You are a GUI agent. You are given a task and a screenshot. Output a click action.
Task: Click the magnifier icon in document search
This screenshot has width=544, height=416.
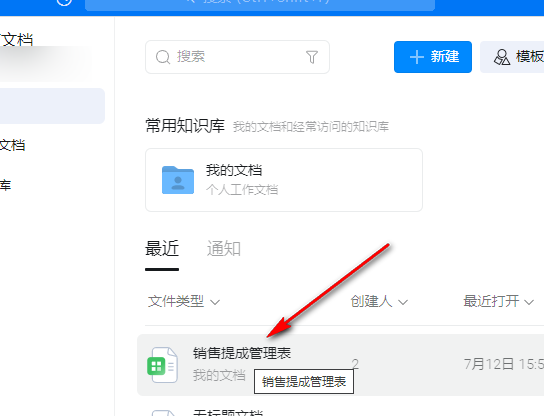[163, 57]
